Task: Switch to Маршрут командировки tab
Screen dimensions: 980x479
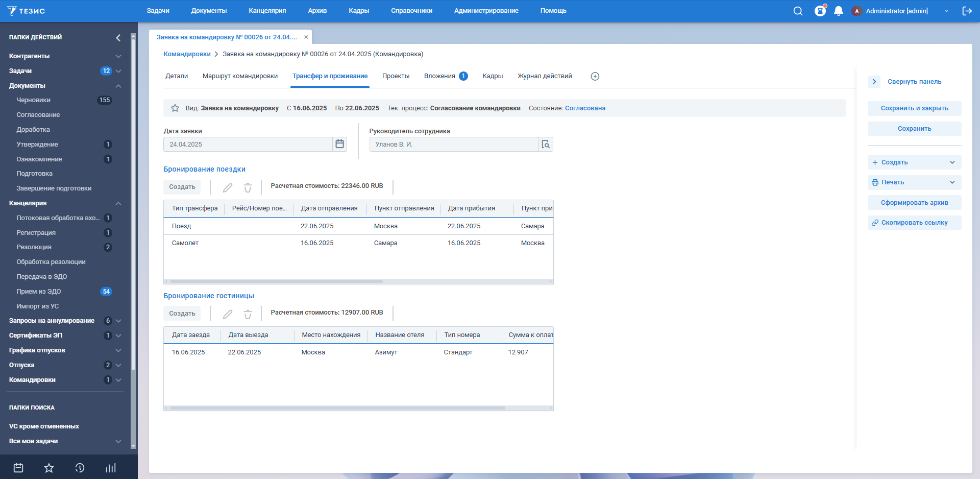Action: point(240,76)
